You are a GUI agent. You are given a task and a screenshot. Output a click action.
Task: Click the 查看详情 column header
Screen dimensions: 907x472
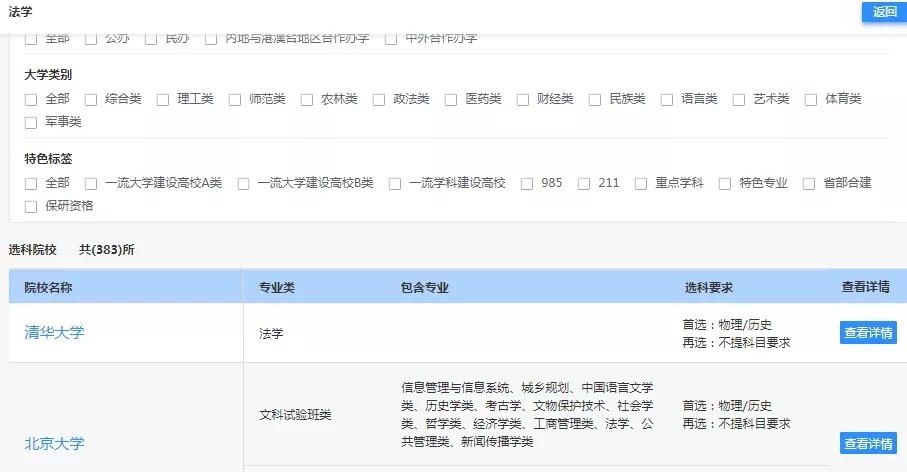click(865, 287)
